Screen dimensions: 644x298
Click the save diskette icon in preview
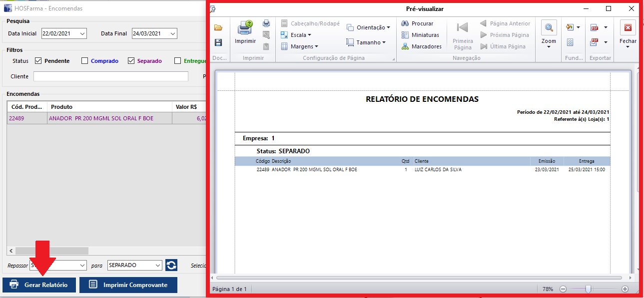point(218,43)
